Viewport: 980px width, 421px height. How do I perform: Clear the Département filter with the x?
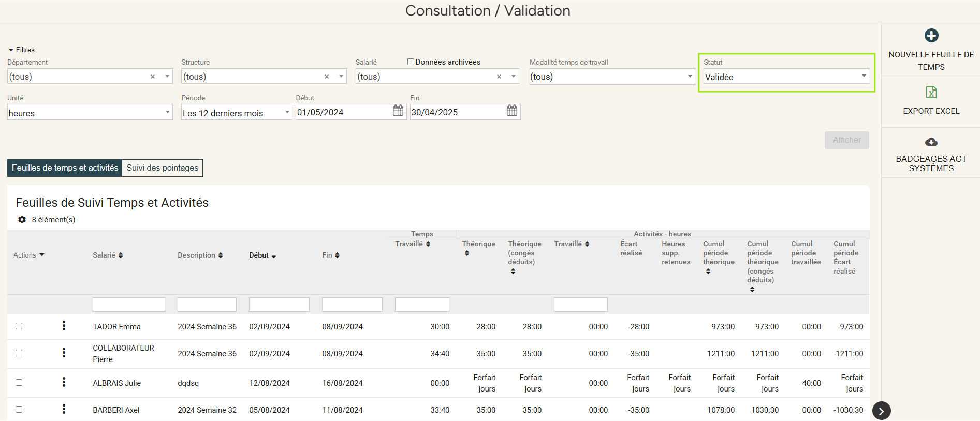click(153, 77)
